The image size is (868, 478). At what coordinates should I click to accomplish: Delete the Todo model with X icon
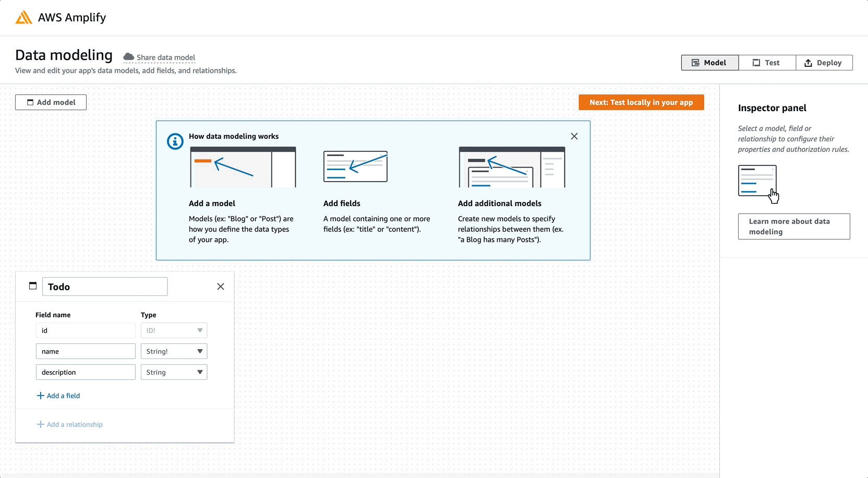tap(221, 286)
